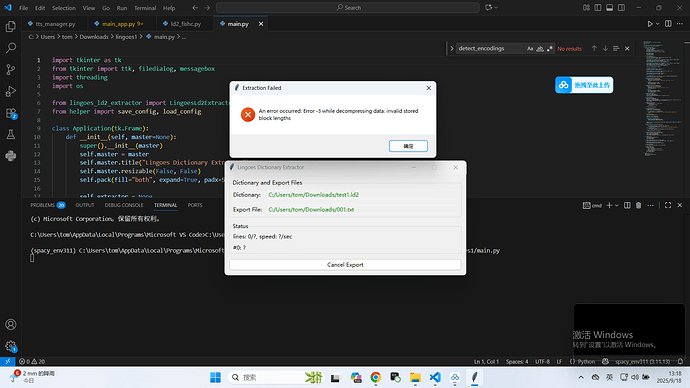Click Export File path 001.txt
690x388 pixels.
pos(311,210)
